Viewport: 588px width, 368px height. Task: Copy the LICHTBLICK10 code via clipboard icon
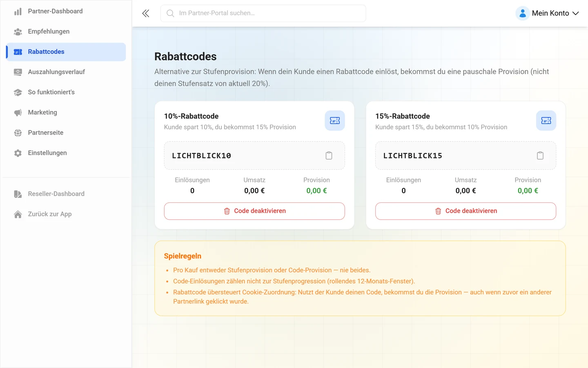(329, 155)
